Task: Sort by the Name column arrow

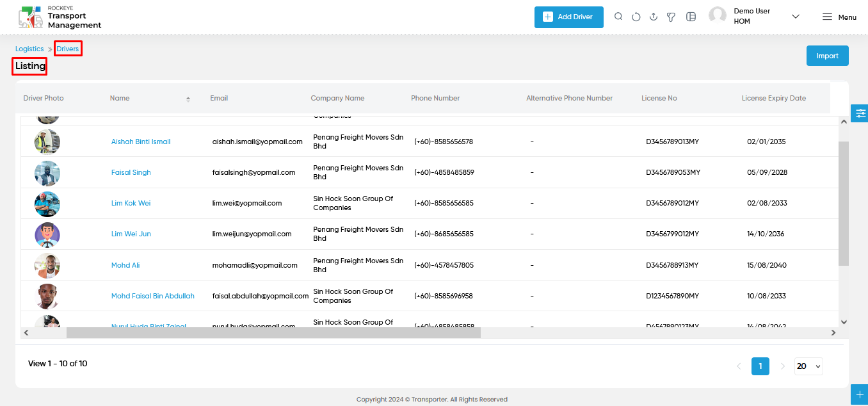Action: [188, 99]
